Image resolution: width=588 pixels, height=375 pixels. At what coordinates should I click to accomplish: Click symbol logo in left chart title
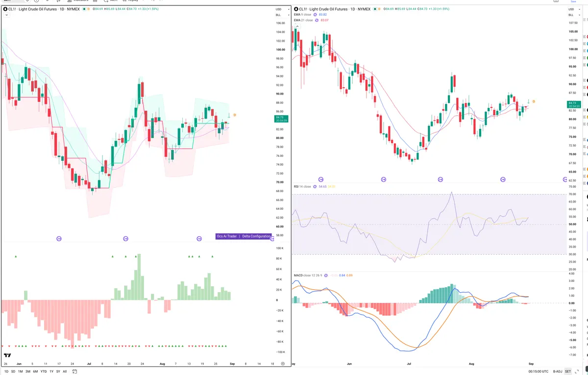point(6,9)
